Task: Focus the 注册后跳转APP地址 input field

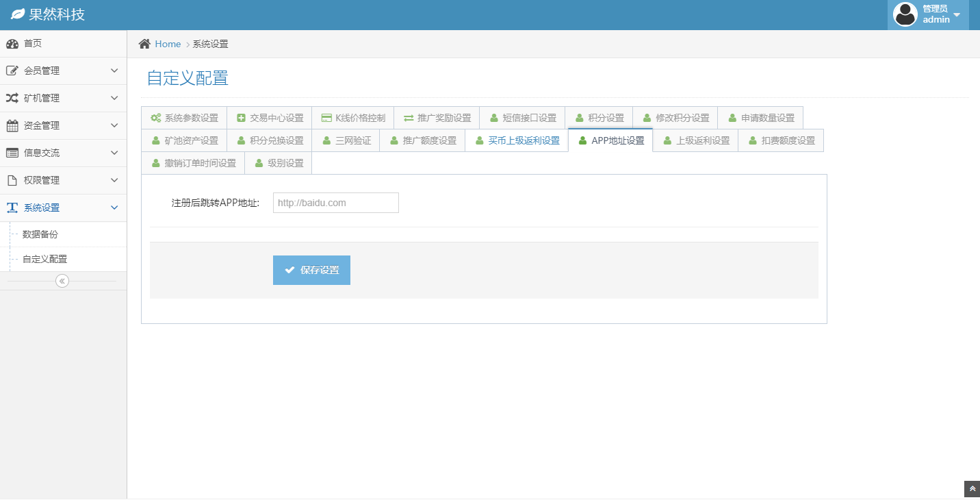Action: [336, 203]
